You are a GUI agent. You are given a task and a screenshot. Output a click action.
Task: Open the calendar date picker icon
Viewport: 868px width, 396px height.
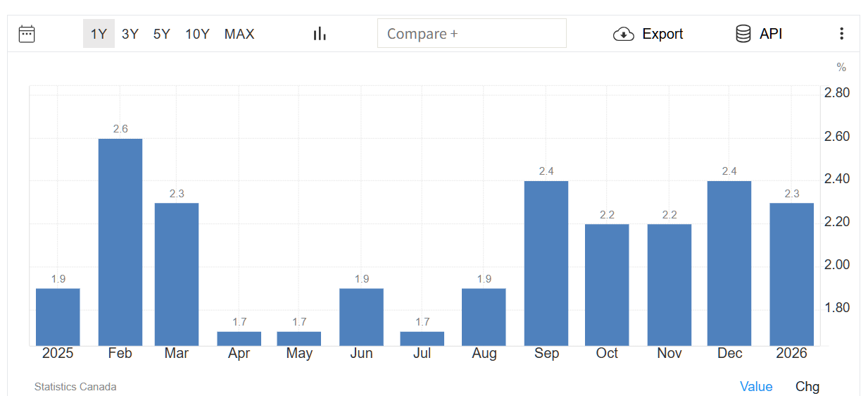tap(27, 34)
